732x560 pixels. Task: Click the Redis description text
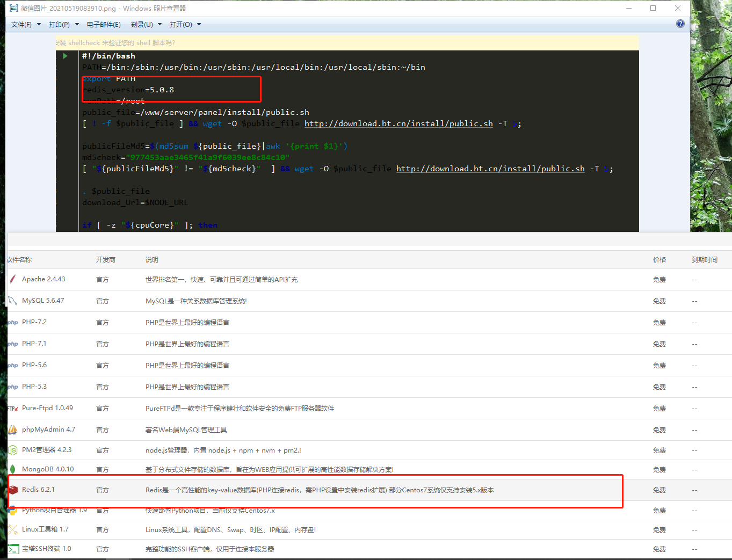coord(320,490)
